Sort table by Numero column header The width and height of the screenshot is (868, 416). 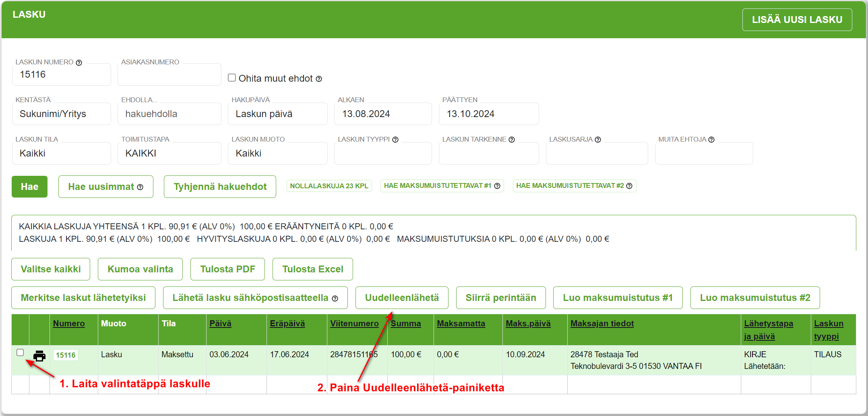click(69, 323)
